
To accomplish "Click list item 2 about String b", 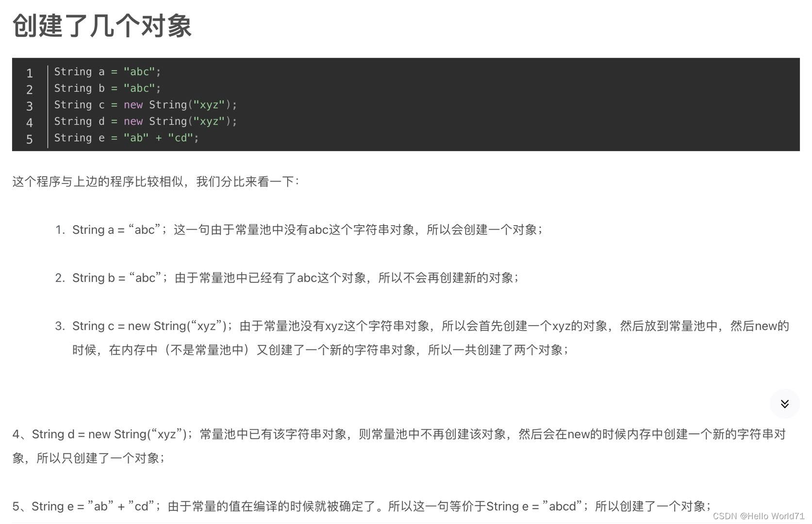I will (x=287, y=278).
